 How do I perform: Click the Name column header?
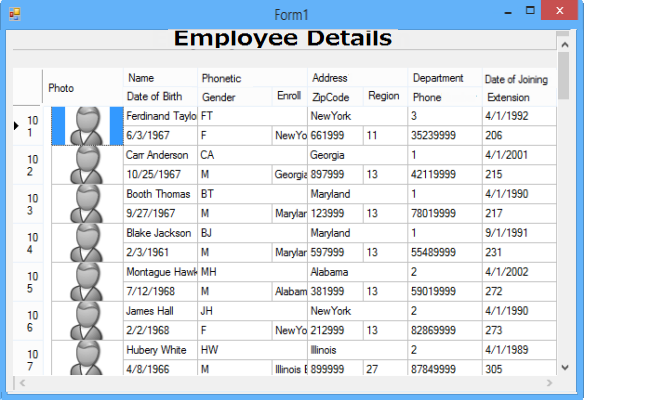tap(160, 78)
